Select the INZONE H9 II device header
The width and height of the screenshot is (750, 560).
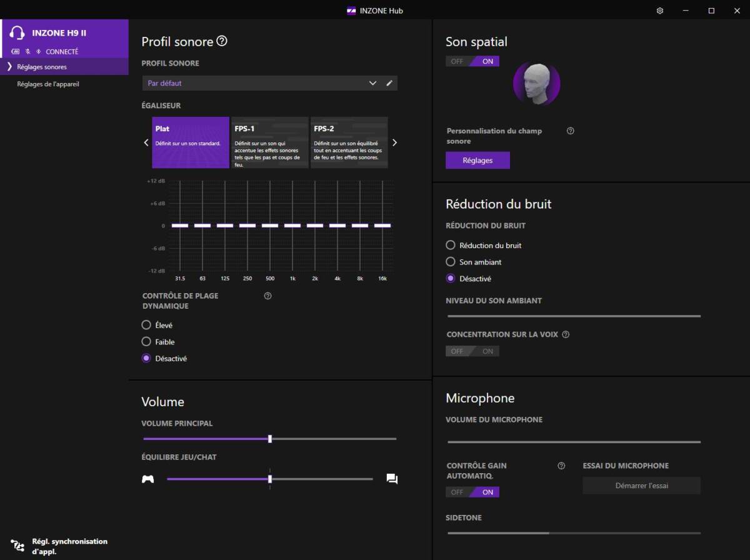[x=64, y=38]
